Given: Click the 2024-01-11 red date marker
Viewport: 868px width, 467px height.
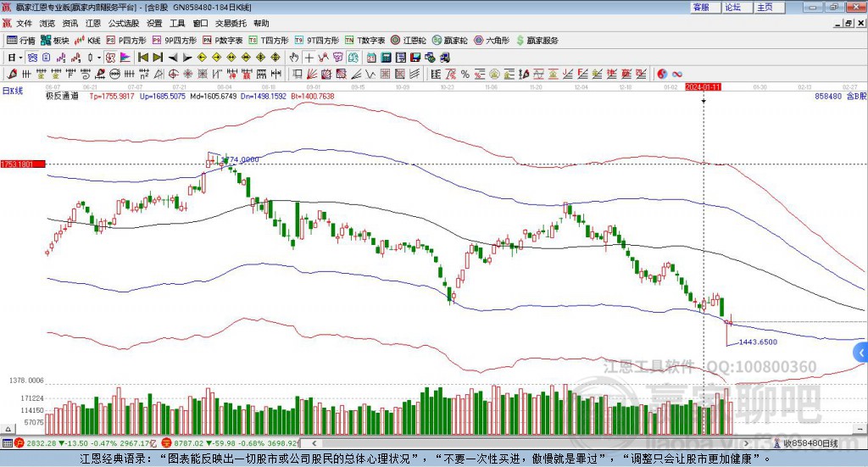Looking at the screenshot, I should [x=703, y=86].
